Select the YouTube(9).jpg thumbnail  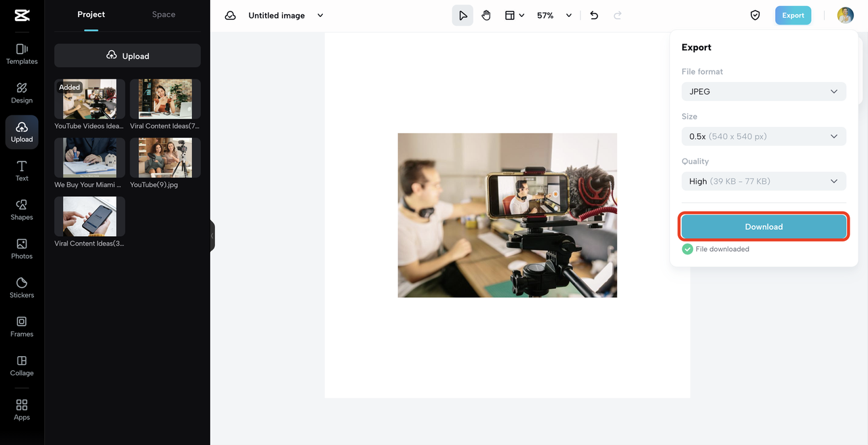165,158
